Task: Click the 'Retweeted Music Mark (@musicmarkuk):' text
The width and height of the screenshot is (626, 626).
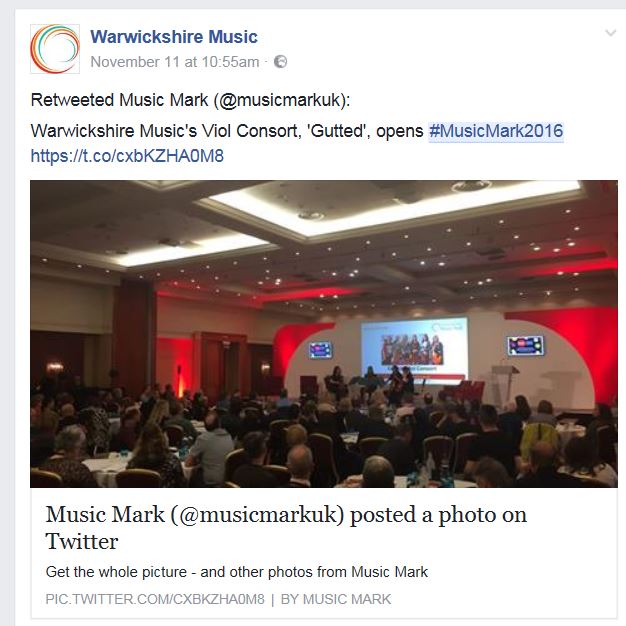Action: (x=190, y=100)
